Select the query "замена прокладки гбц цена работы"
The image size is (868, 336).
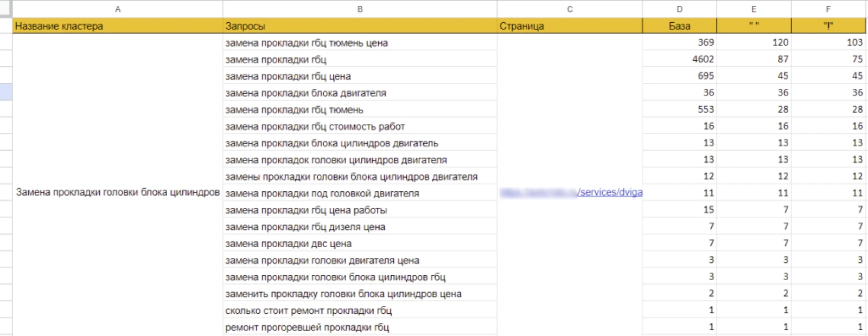tap(360, 210)
